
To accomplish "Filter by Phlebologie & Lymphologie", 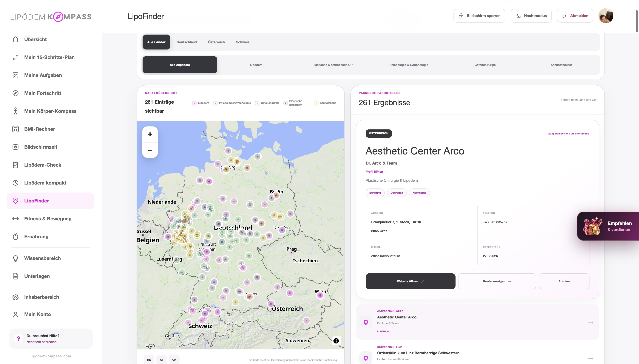I will (x=409, y=65).
